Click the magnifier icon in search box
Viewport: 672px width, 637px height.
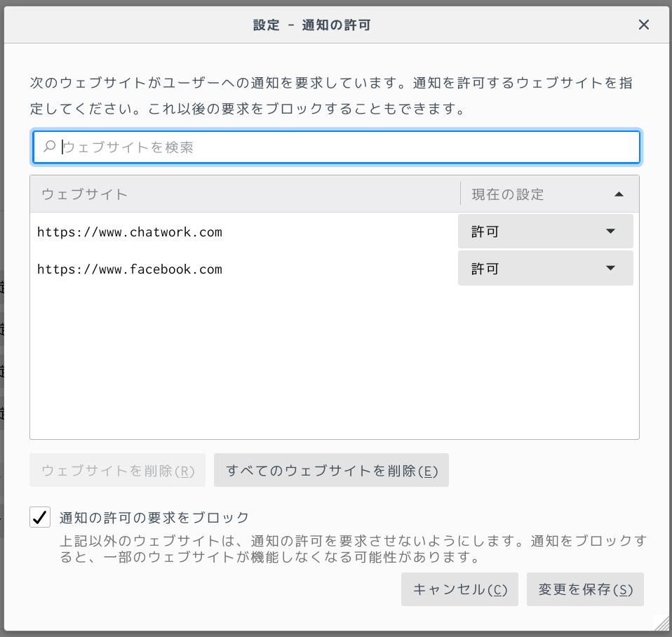(49, 147)
